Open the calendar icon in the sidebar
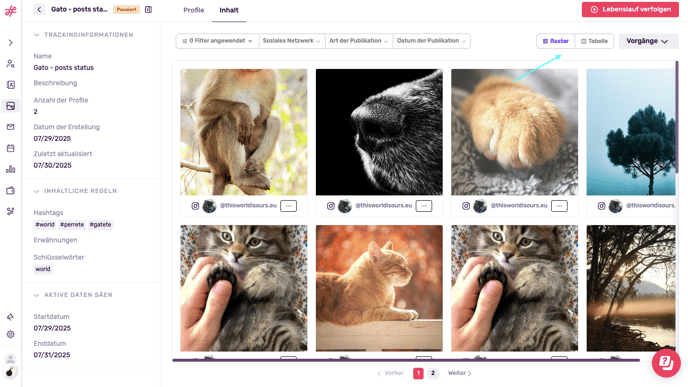 (x=11, y=148)
